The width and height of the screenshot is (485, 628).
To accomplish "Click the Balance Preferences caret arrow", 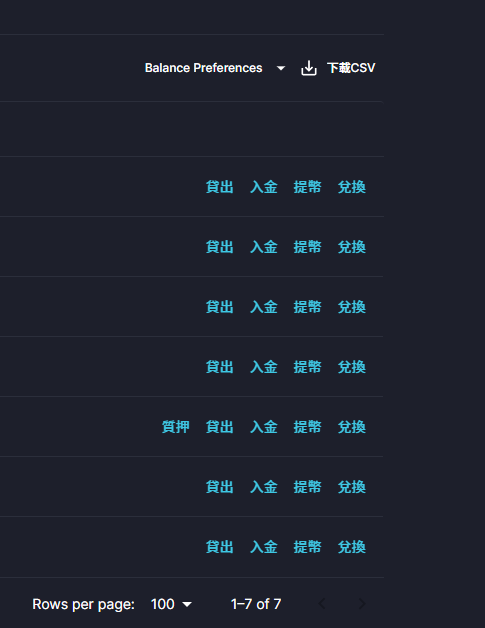I will tap(281, 68).
